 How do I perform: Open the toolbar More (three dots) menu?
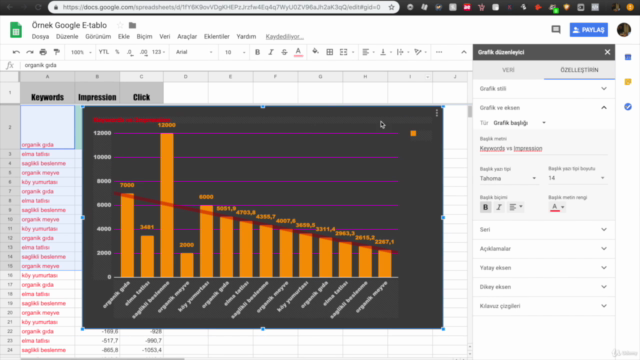(439, 52)
